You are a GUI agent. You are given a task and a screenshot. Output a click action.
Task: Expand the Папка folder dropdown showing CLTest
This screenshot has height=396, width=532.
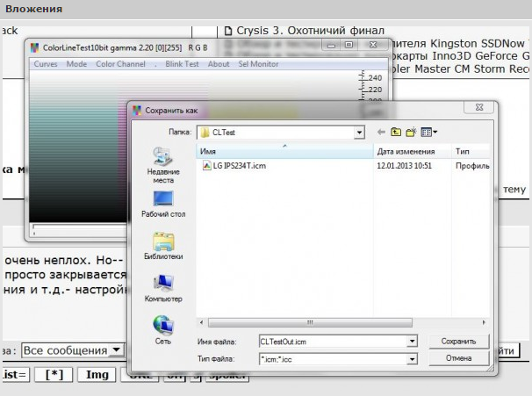pos(359,133)
